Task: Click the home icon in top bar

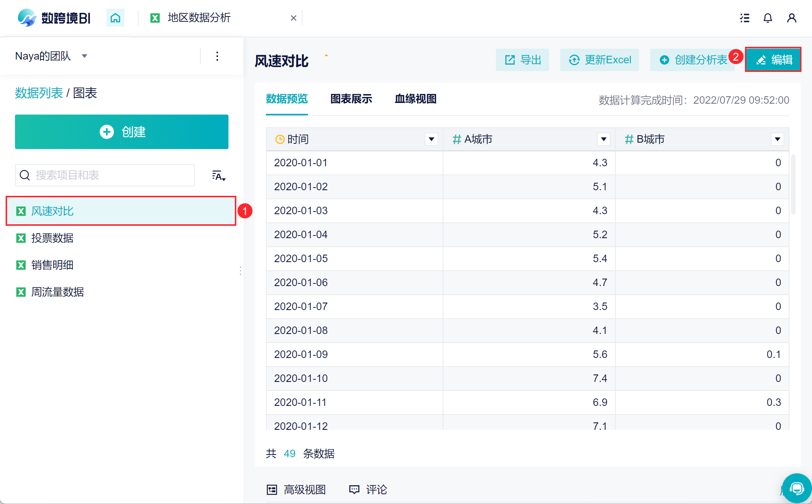Action: click(115, 18)
